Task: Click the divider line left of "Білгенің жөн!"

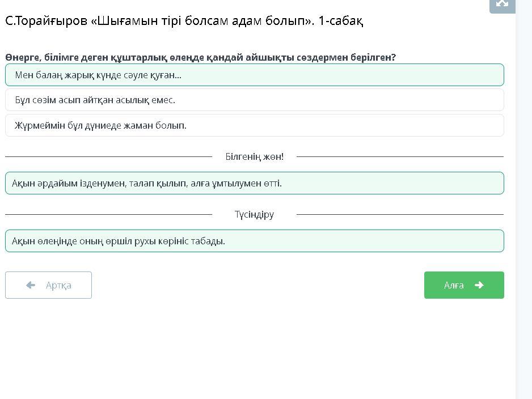Action: pyautogui.click(x=108, y=156)
